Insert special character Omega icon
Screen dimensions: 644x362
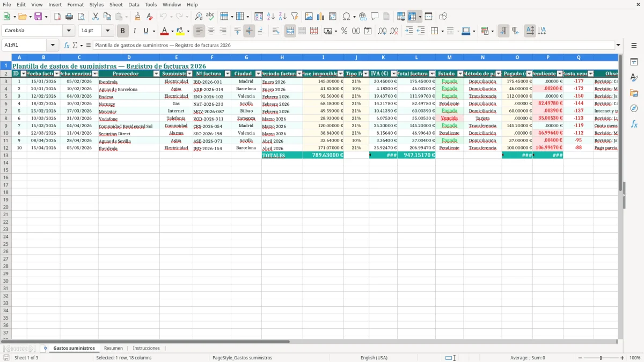(x=346, y=17)
